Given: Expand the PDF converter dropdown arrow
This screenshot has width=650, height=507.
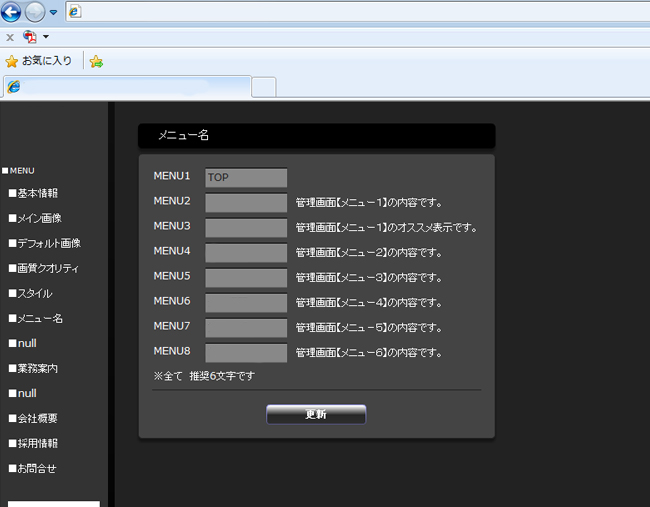Looking at the screenshot, I should tap(46, 37).
